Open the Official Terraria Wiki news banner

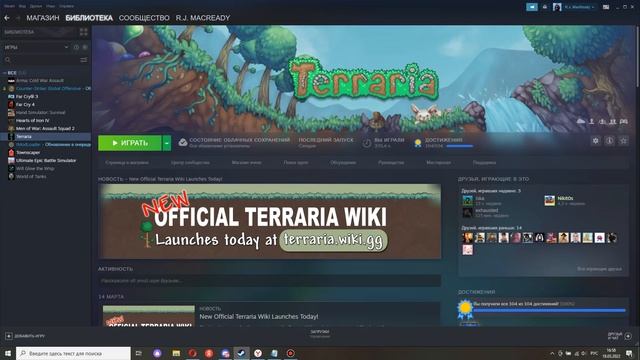[x=269, y=221]
